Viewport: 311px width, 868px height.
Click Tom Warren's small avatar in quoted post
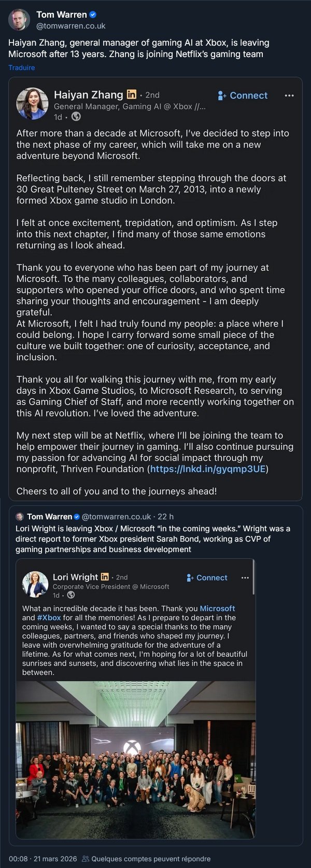point(20,517)
